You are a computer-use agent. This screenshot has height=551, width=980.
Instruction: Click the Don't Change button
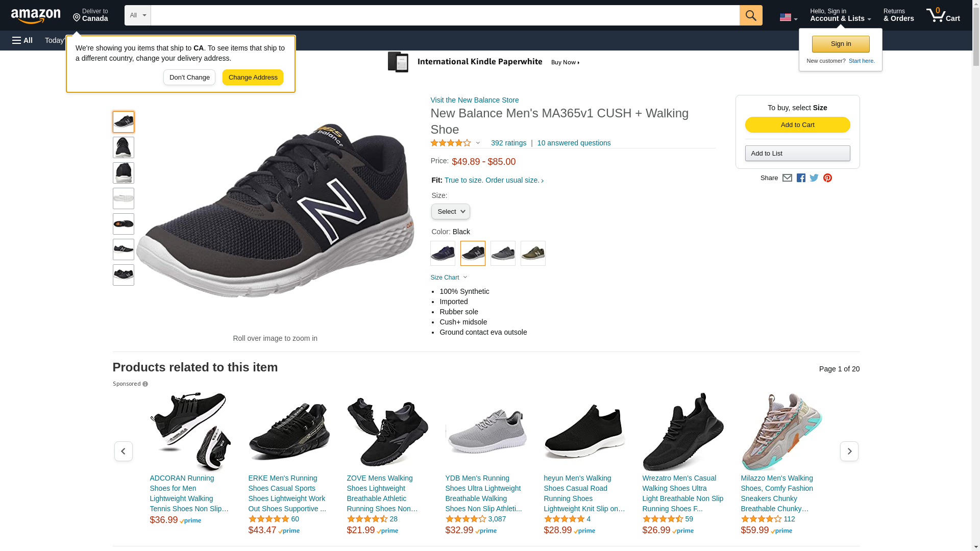click(189, 78)
